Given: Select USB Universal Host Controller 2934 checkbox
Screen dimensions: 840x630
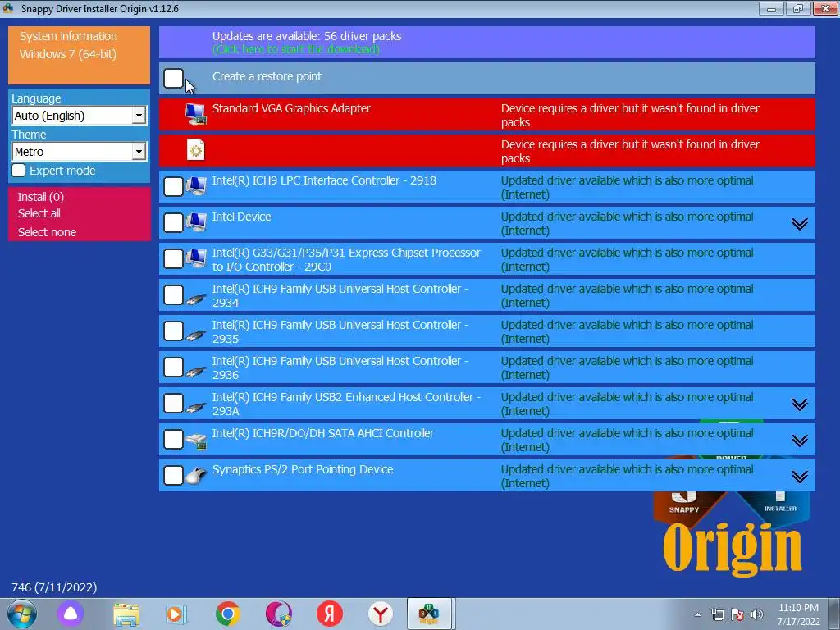Looking at the screenshot, I should click(174, 294).
